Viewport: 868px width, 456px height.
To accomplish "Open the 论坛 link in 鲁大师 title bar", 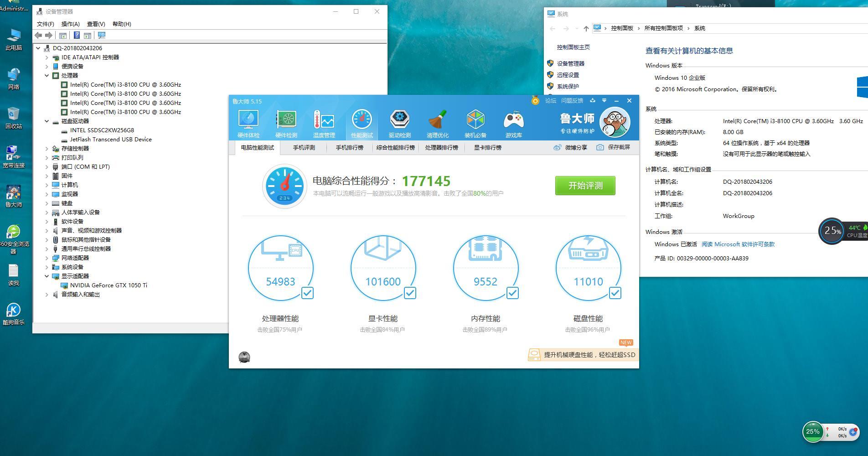I will 551,100.
